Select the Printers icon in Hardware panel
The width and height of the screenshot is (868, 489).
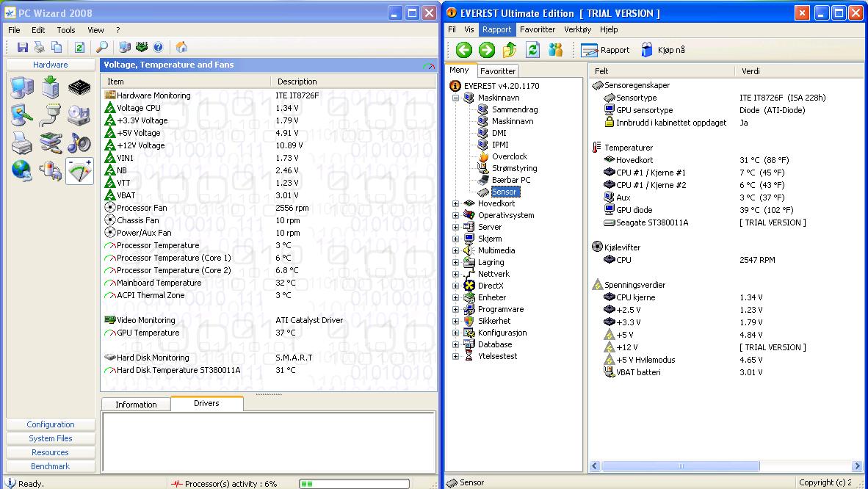pyautogui.click(x=22, y=143)
